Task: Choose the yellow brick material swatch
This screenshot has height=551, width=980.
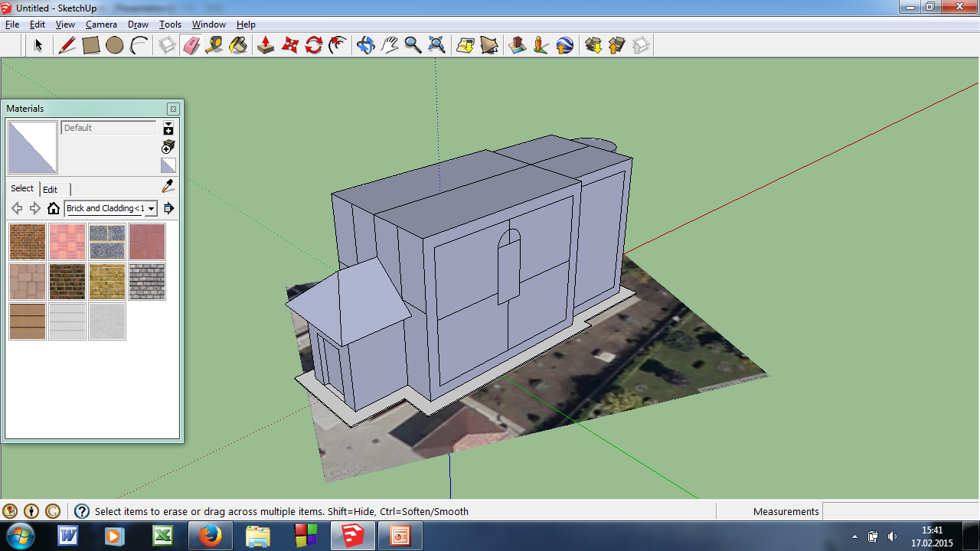Action: coord(107,282)
